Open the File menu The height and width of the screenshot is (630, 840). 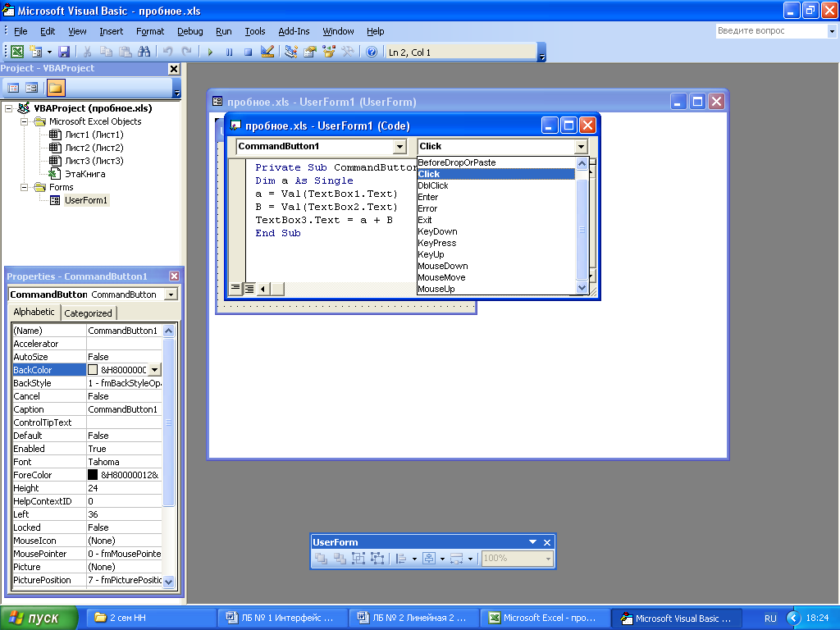coord(21,32)
